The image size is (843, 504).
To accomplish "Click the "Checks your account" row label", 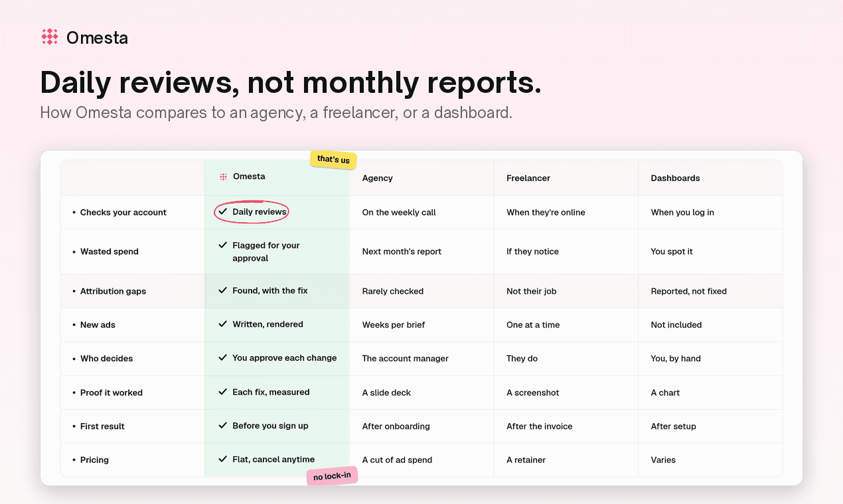I will point(123,212).
